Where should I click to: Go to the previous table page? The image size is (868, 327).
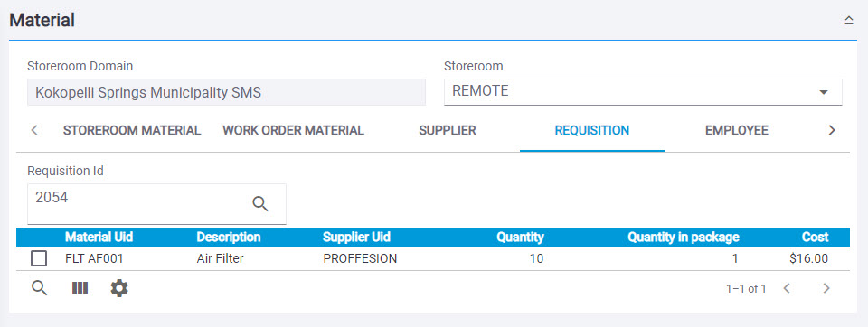787,288
